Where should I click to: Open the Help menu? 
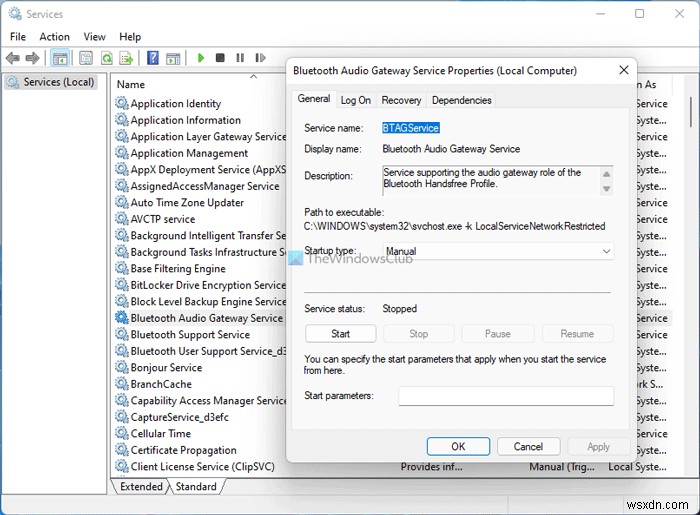coord(130,37)
